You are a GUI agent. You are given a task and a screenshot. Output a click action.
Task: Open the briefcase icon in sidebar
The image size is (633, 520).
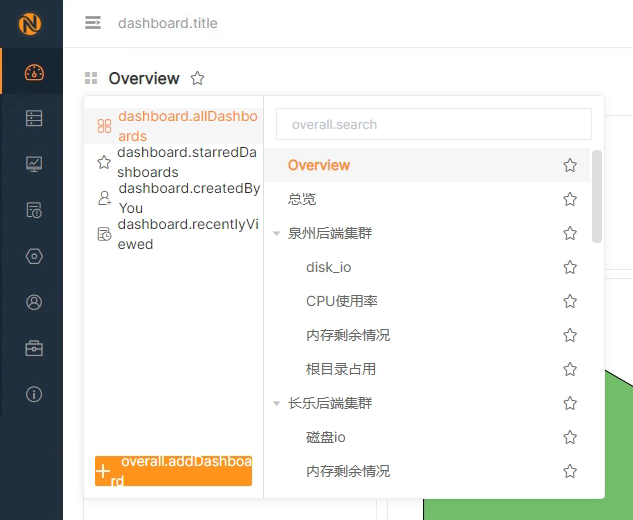tap(34, 348)
